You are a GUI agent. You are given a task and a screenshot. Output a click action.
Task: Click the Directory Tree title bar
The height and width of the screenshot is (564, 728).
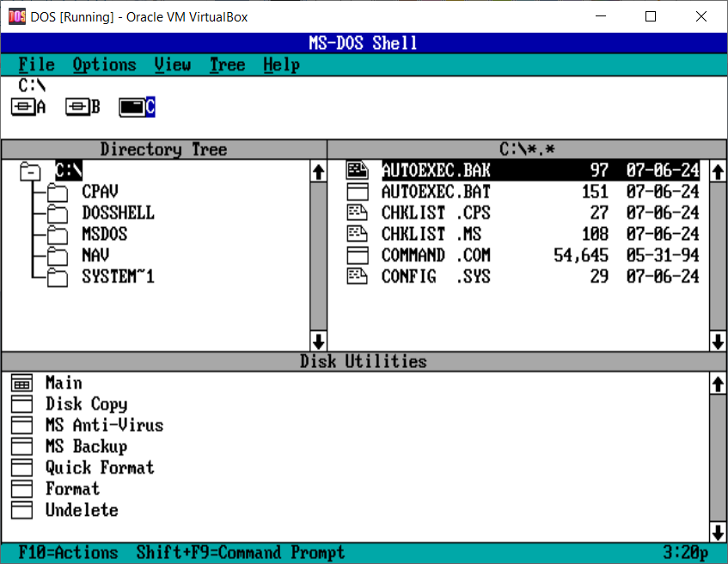coord(164,150)
